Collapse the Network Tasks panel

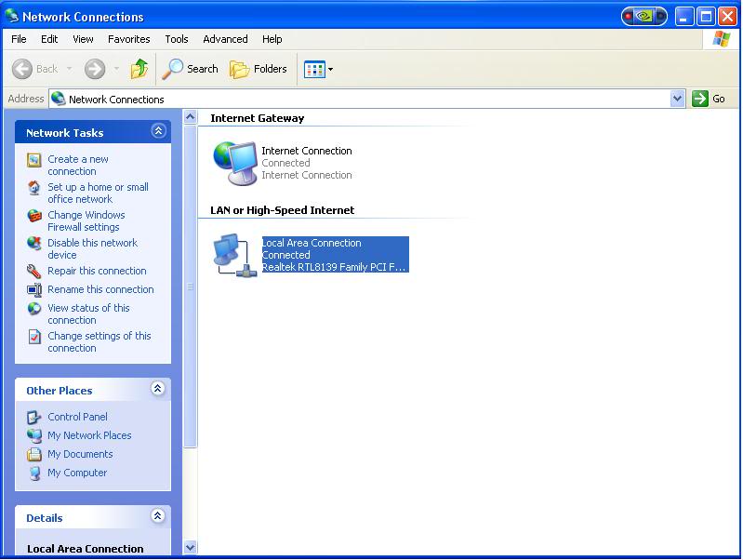(x=158, y=132)
